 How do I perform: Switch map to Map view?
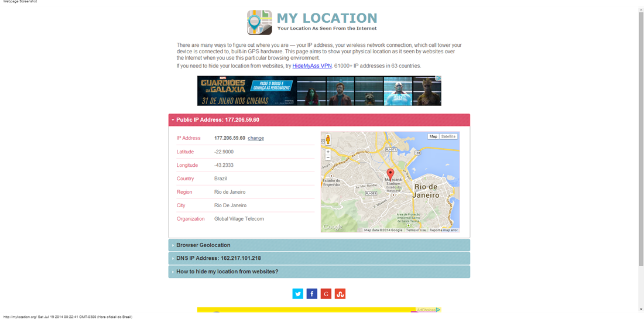(433, 136)
